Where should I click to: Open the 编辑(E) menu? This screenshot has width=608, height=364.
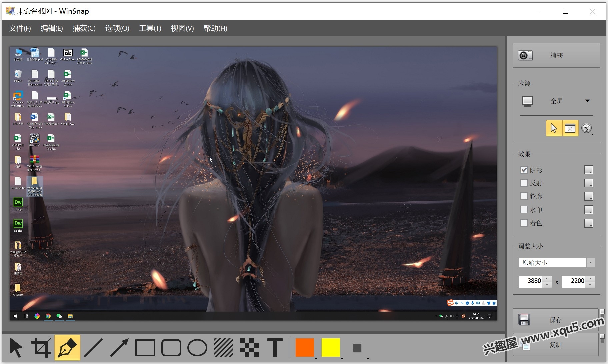tap(52, 28)
